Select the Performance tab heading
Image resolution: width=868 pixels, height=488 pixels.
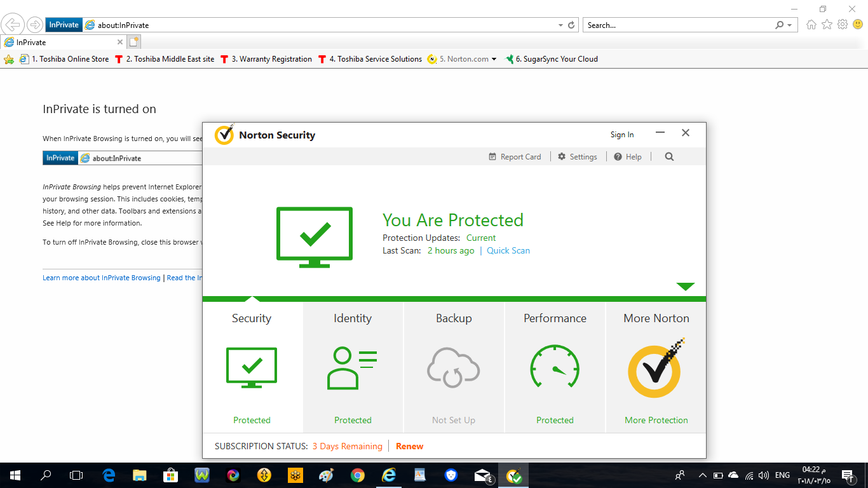tap(555, 318)
